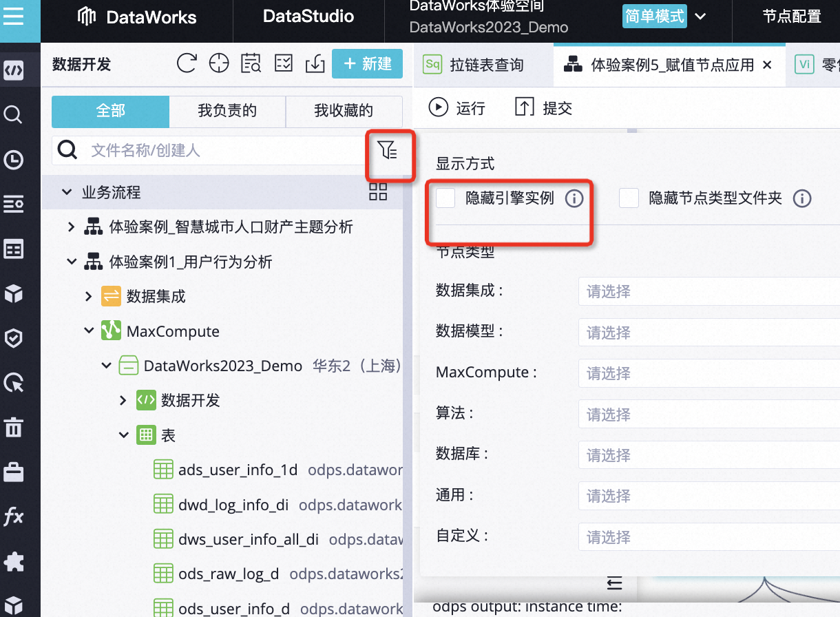Open the cube resource sidebar icon
Viewport: 840px width, 617px height.
coord(14,294)
